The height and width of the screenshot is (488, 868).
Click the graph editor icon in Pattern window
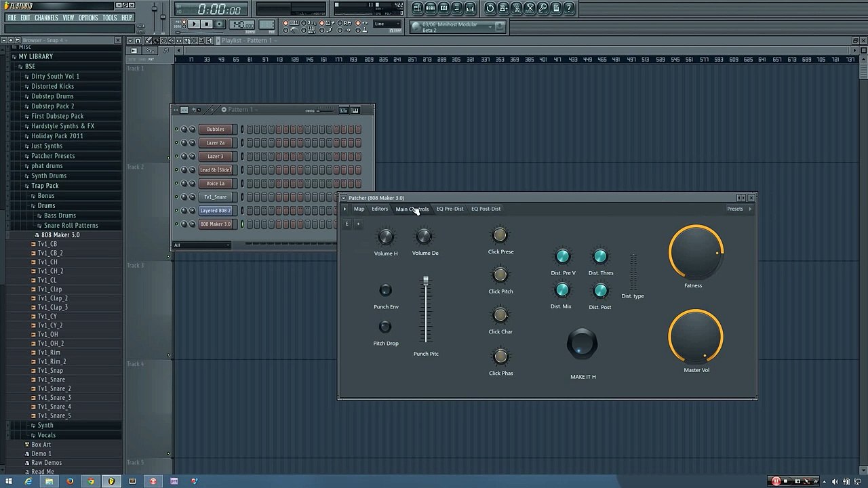click(344, 110)
